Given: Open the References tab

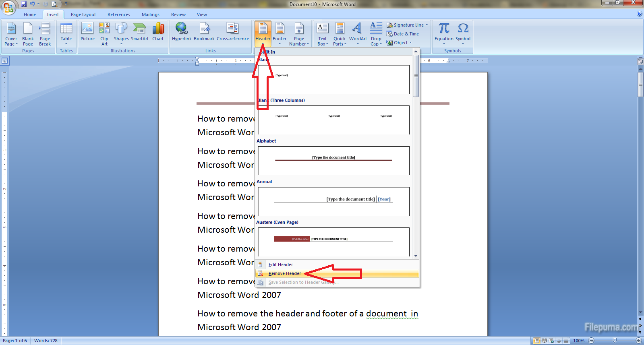Looking at the screenshot, I should coord(119,14).
